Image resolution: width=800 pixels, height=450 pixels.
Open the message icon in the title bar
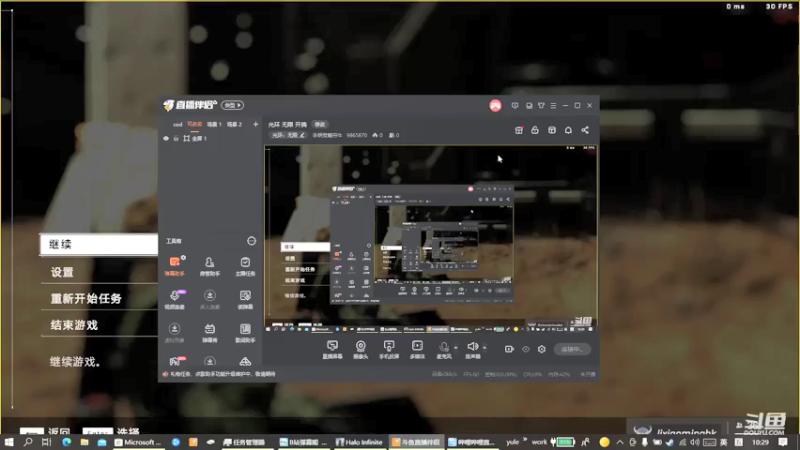515,106
